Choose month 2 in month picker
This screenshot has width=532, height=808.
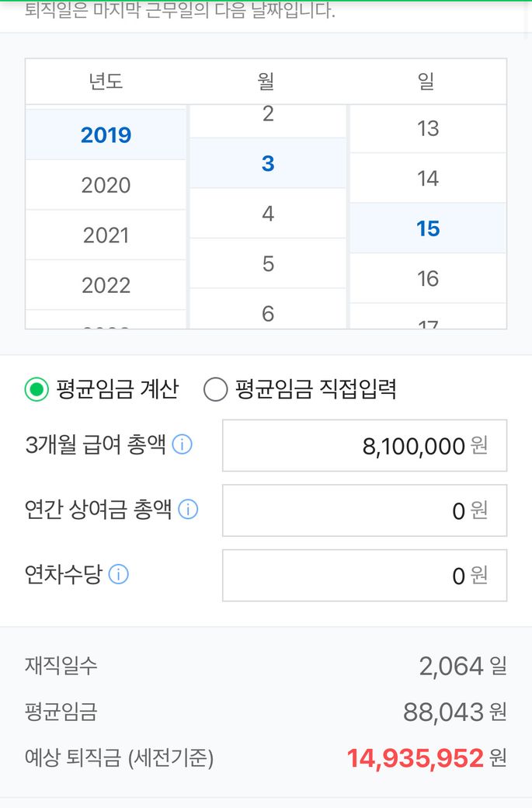click(268, 115)
